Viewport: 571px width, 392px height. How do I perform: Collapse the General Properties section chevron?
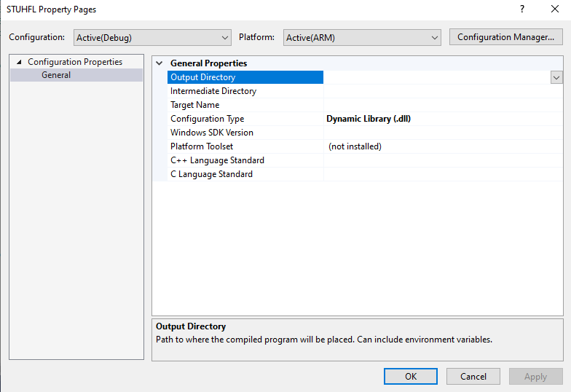[159, 63]
